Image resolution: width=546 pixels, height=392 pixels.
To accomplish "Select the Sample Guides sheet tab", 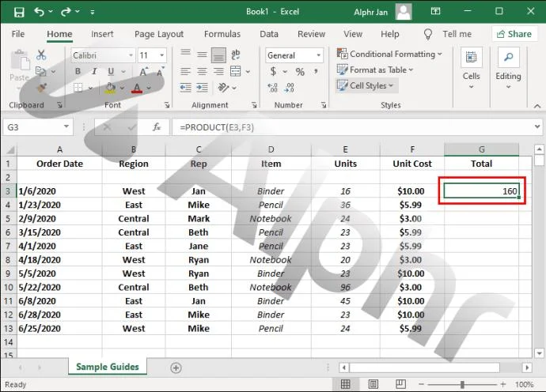I will (108, 367).
